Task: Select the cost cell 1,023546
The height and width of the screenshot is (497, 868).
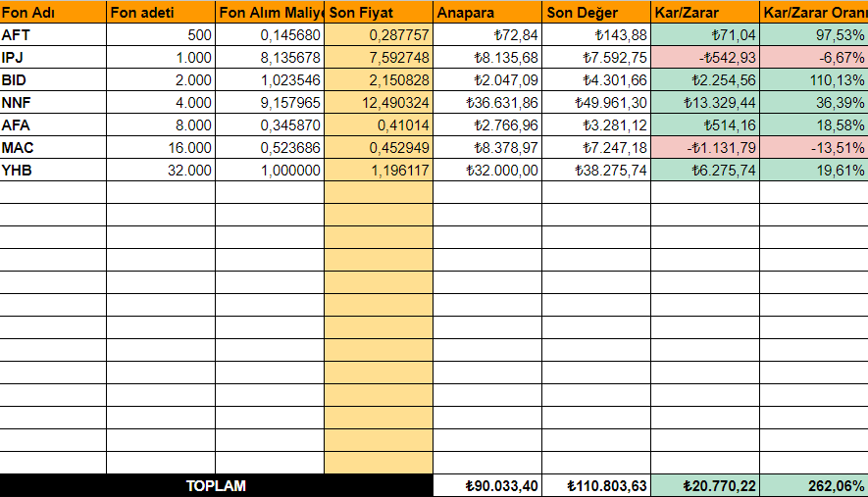Action: (x=270, y=80)
